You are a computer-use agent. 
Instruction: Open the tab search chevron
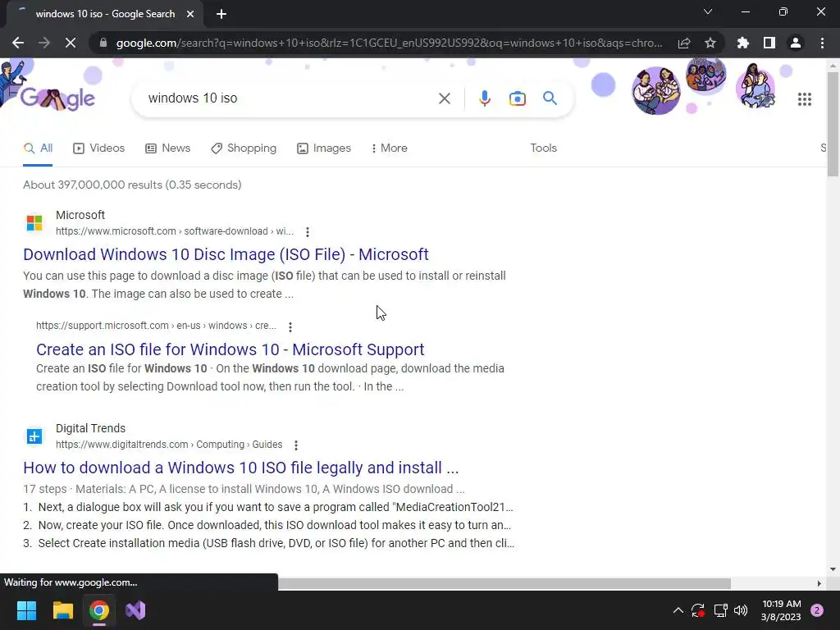pos(708,11)
